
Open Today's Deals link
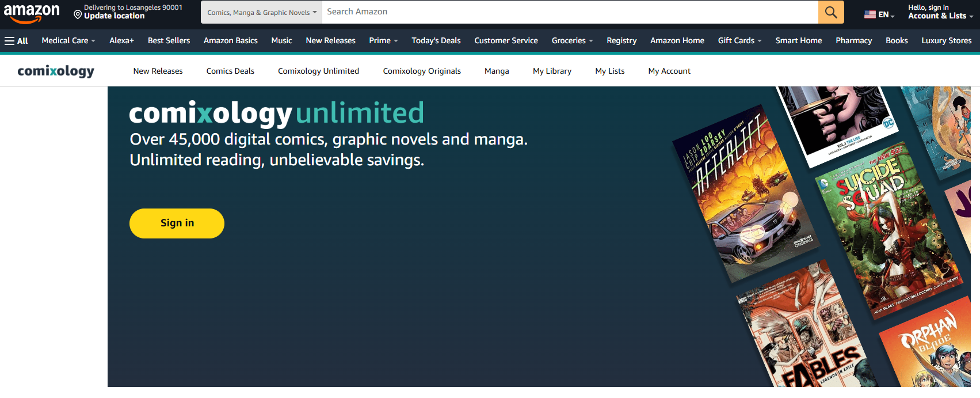pos(436,41)
